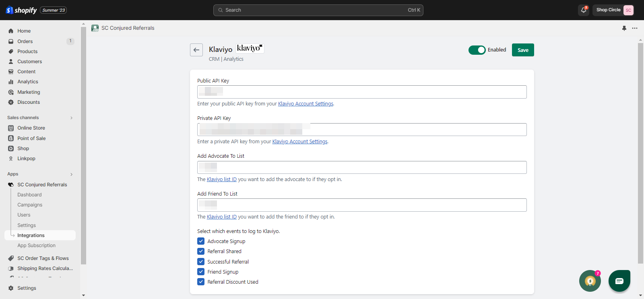The height and width of the screenshot is (299, 644).
Task: Click the Orders count badge
Action: tap(70, 41)
